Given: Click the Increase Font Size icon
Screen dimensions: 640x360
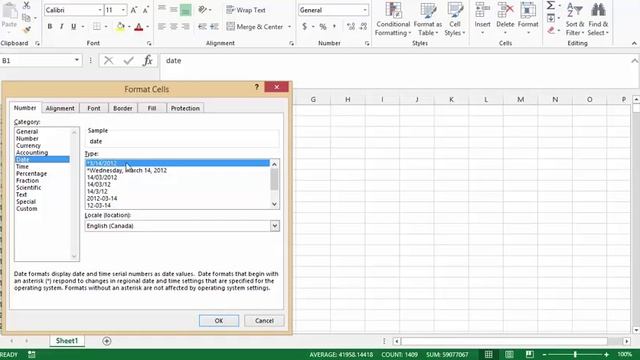Looking at the screenshot, I should coord(134,10).
